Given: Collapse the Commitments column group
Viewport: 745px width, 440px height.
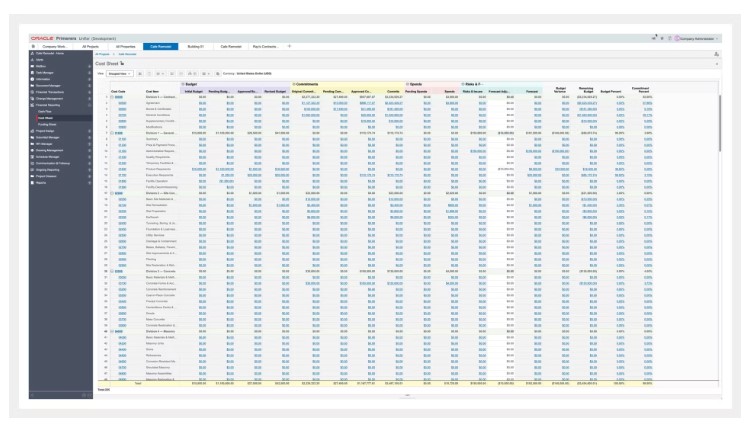Looking at the screenshot, I should [294, 84].
